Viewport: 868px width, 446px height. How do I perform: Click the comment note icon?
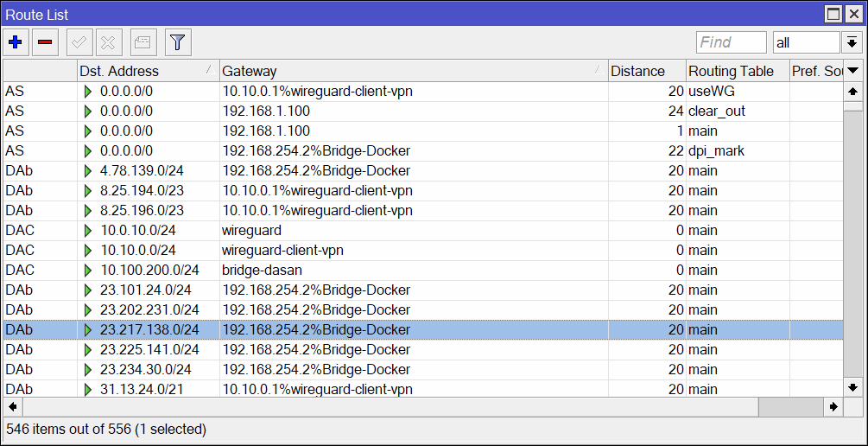(143, 41)
